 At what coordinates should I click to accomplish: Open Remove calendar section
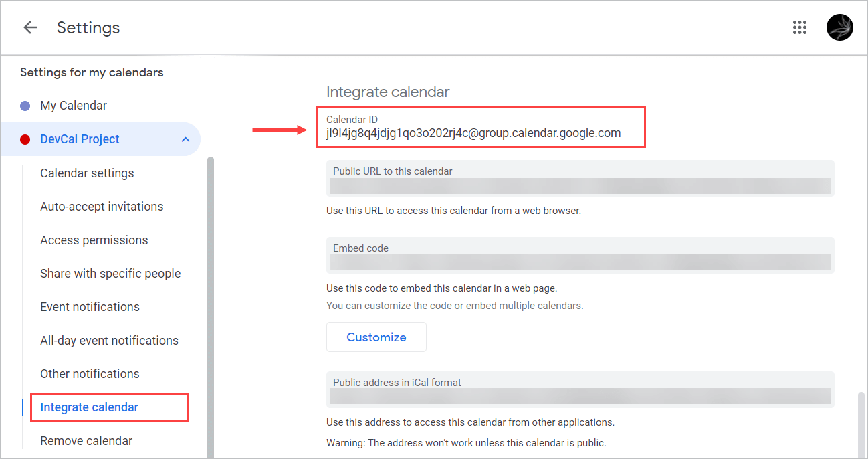86,441
